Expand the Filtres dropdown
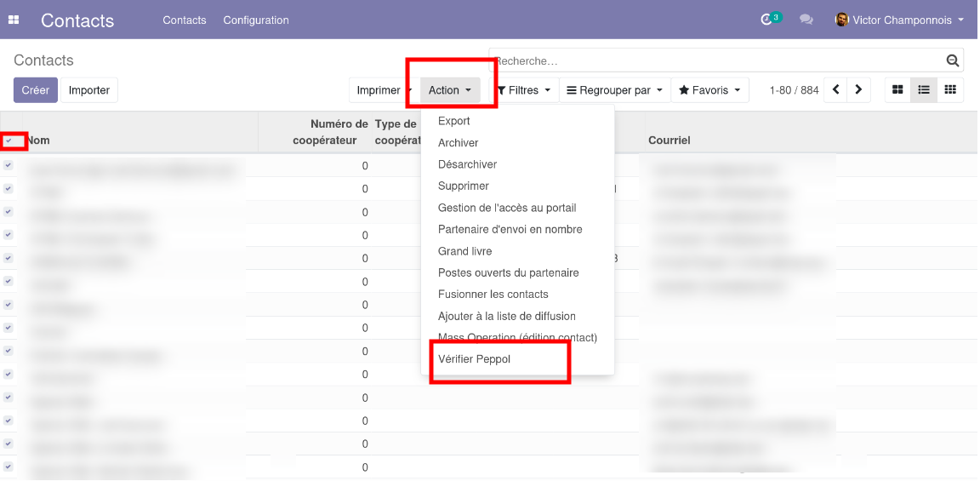980x481 pixels. (x=524, y=90)
